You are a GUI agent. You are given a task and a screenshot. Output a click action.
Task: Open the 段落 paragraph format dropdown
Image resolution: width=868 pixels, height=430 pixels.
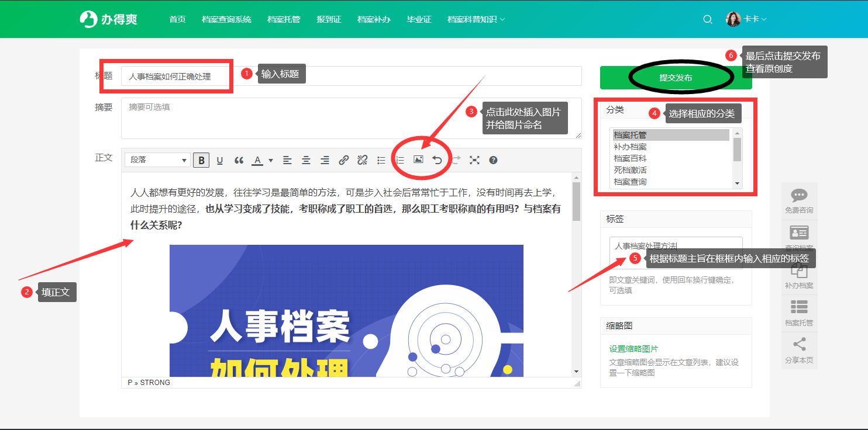(157, 160)
